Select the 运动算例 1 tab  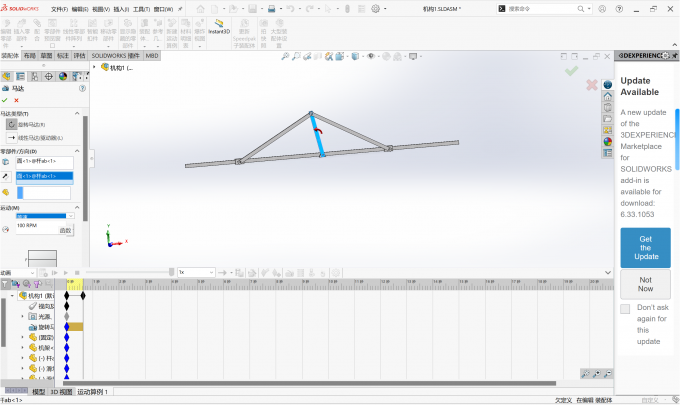point(92,392)
